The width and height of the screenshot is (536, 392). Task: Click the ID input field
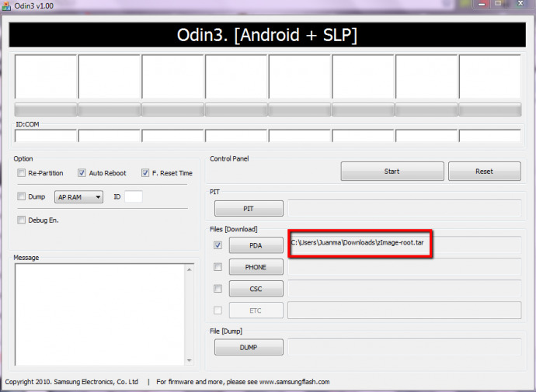pos(134,197)
